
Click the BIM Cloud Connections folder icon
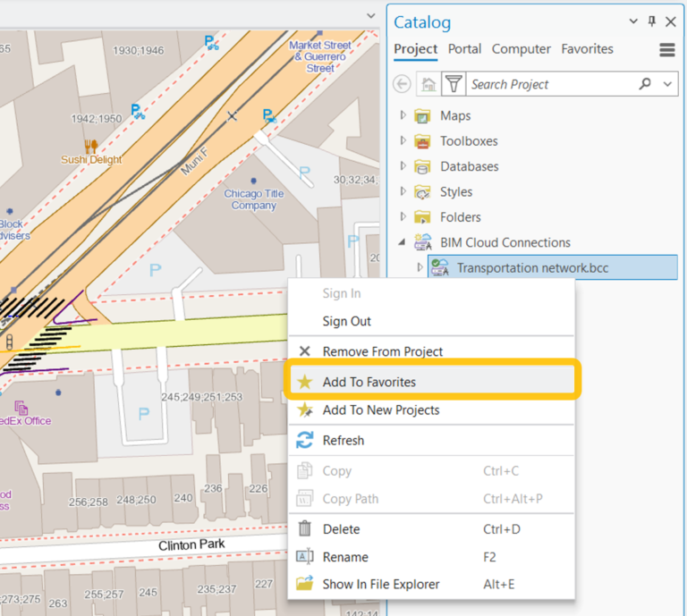(422, 242)
